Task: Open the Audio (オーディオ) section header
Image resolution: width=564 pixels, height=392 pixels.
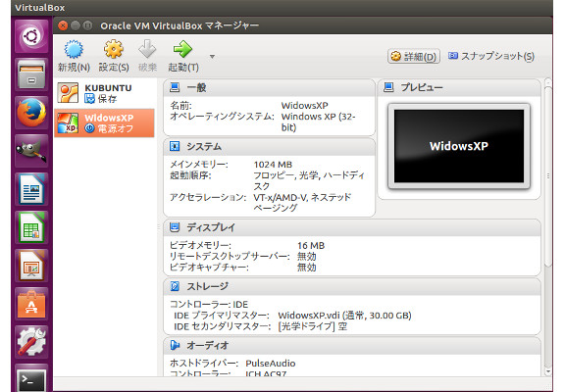Action: click(352, 345)
